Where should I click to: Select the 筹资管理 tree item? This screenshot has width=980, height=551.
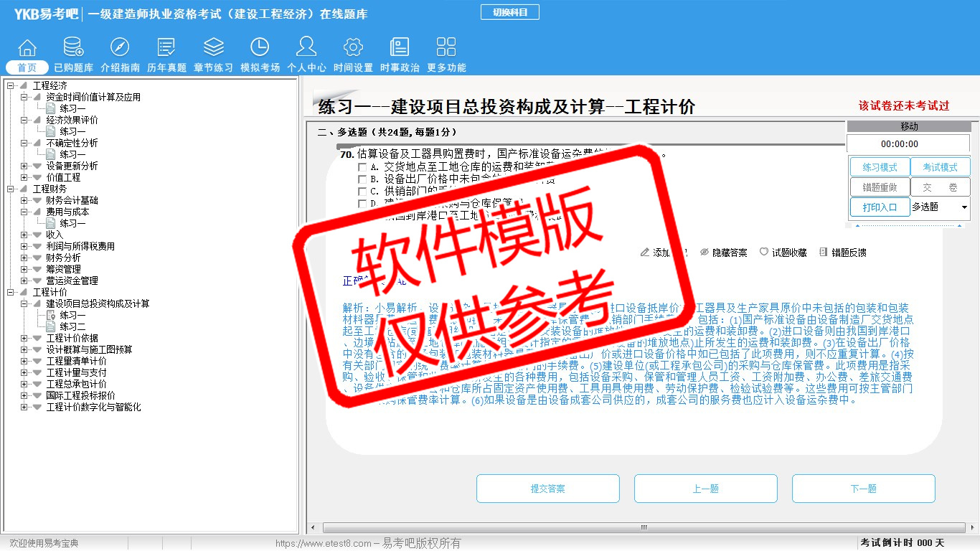coord(64,270)
